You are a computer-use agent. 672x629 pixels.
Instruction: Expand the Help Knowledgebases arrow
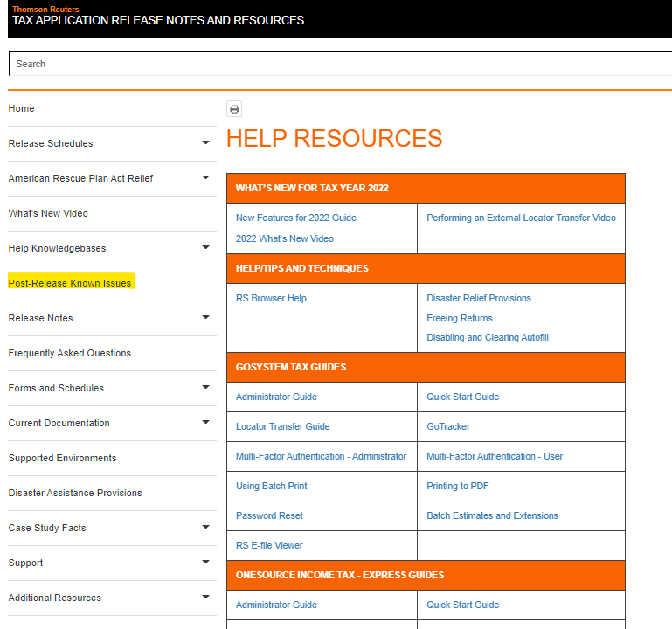[205, 247]
